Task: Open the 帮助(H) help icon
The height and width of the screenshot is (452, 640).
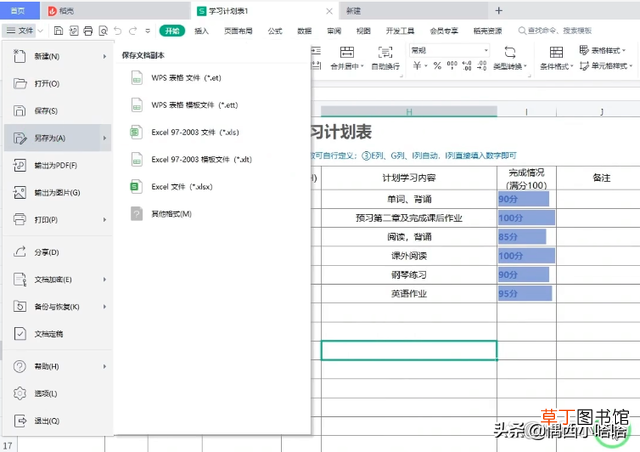Action: (19, 366)
